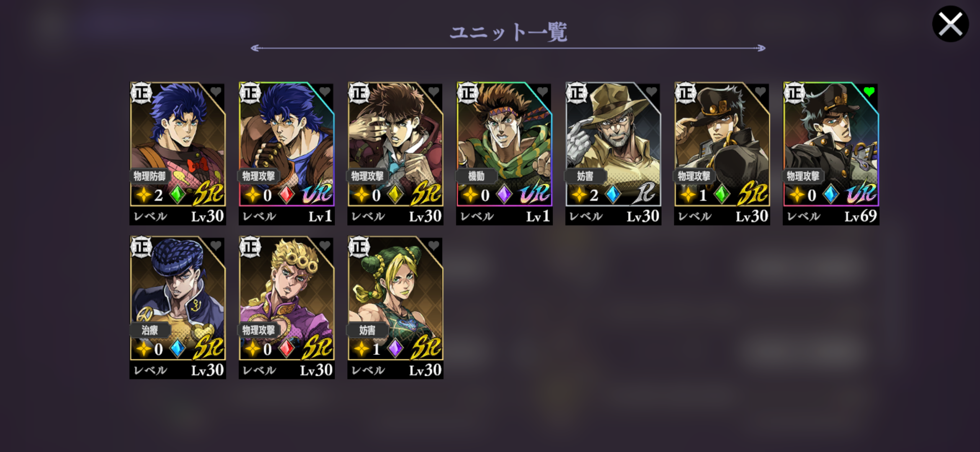Click the 正 badge on the Lv69 card
The width and height of the screenshot is (980, 452).
click(x=794, y=93)
